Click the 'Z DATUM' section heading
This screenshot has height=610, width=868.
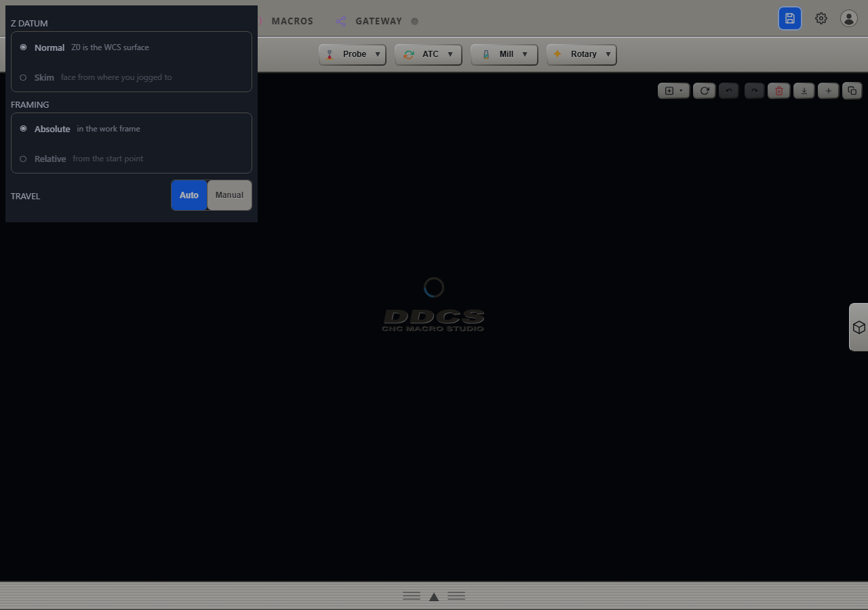pos(29,23)
